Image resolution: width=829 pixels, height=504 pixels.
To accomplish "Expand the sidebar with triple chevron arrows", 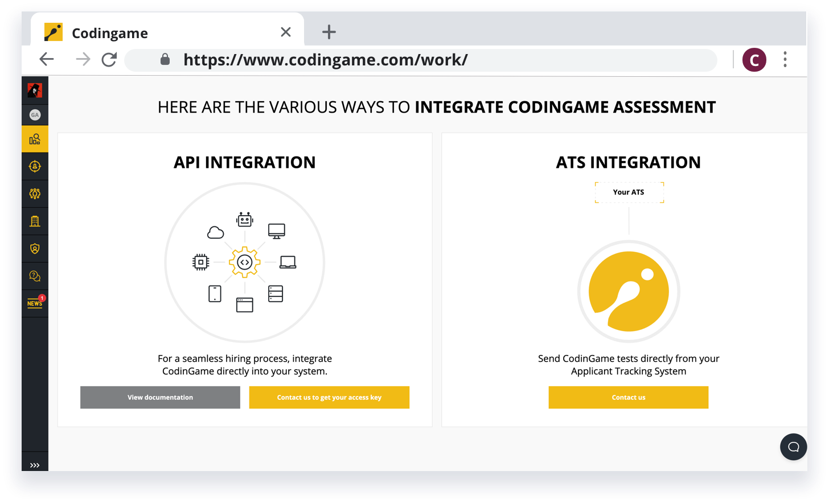I will click(x=35, y=465).
